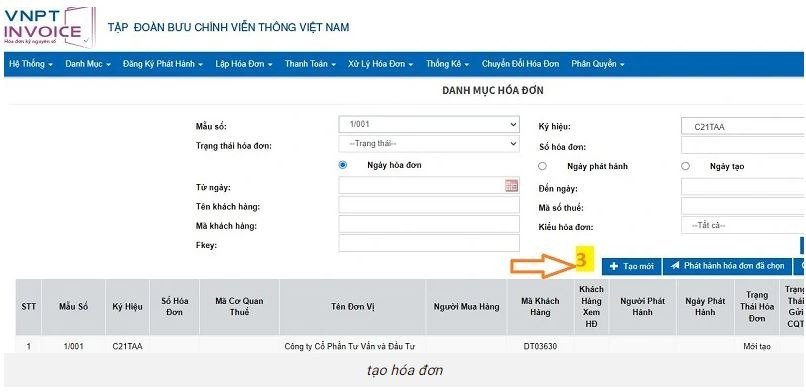Click the Mã khách hàng input field
This screenshot has height=392, width=806.
click(x=429, y=224)
